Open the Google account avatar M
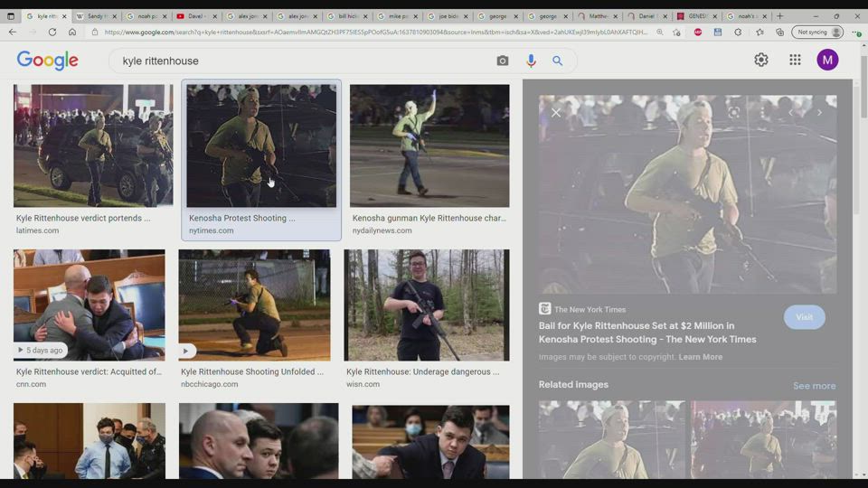This screenshot has width=868, height=488. tap(827, 60)
